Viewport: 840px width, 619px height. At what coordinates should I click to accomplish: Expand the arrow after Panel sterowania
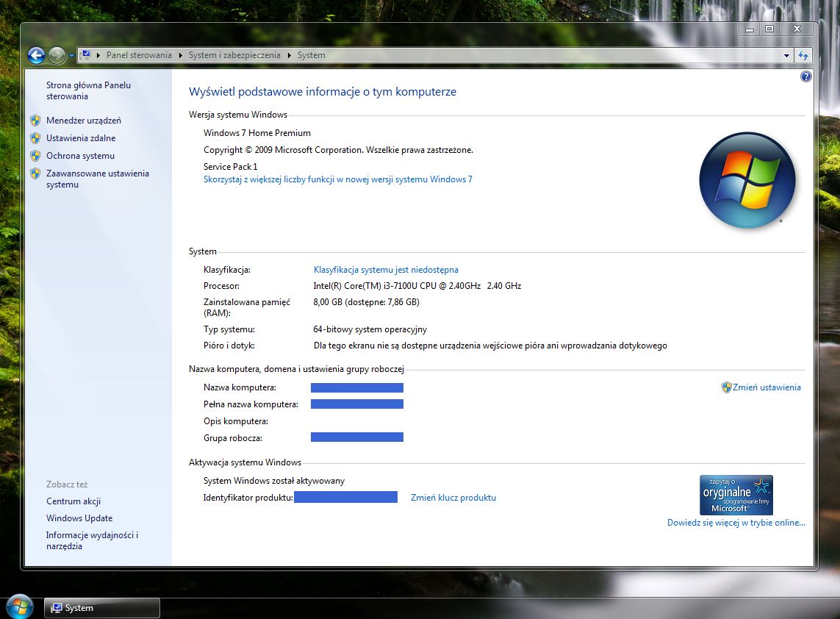[181, 55]
